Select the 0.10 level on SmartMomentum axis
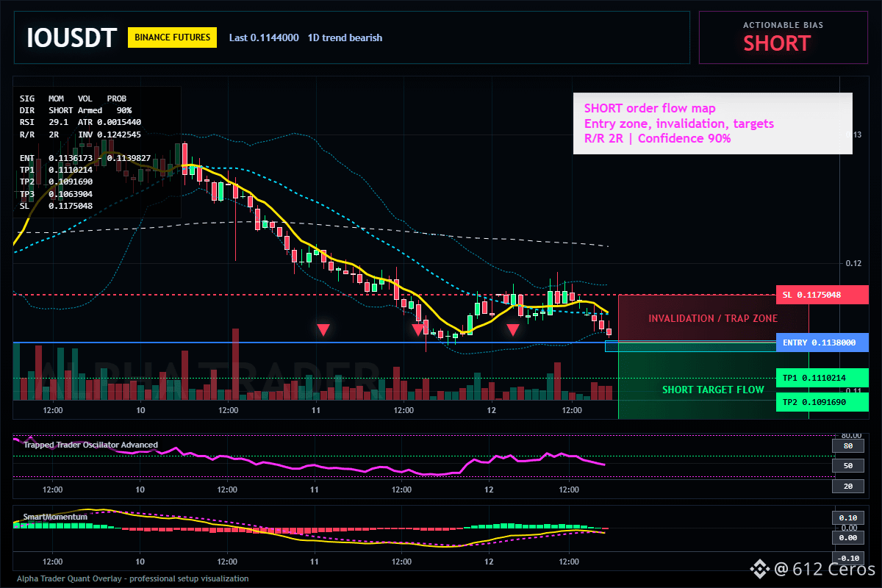The width and height of the screenshot is (882, 588). (847, 517)
